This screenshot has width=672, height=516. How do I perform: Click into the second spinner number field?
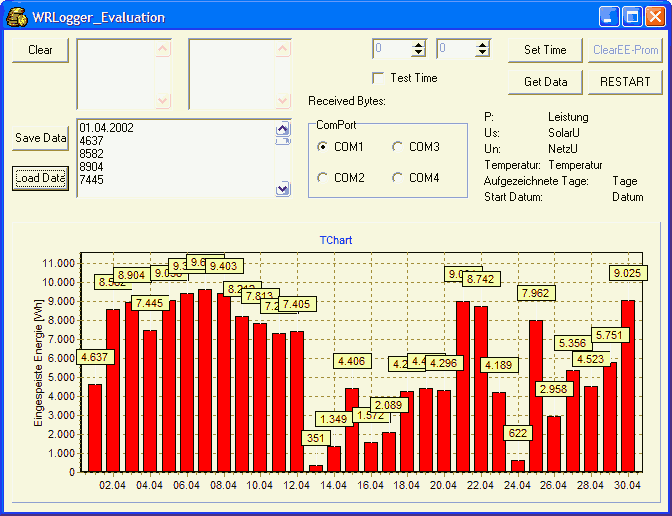[456, 48]
